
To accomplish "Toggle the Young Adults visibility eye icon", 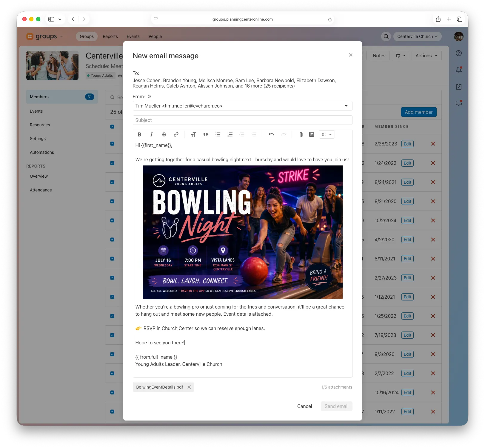I will coord(120,76).
